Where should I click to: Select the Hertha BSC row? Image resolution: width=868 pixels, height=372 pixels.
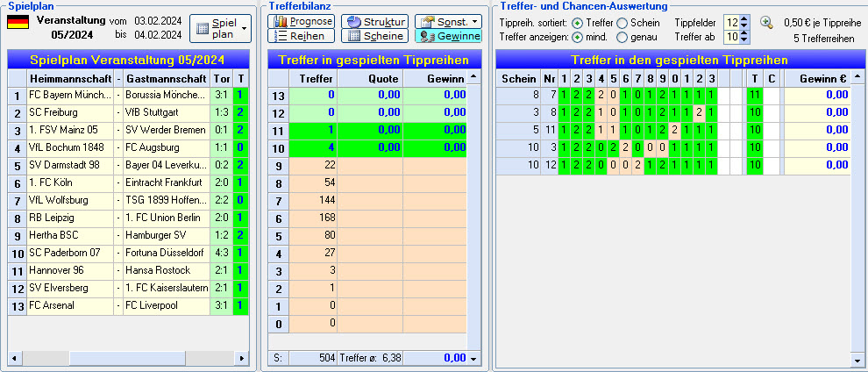(128, 235)
